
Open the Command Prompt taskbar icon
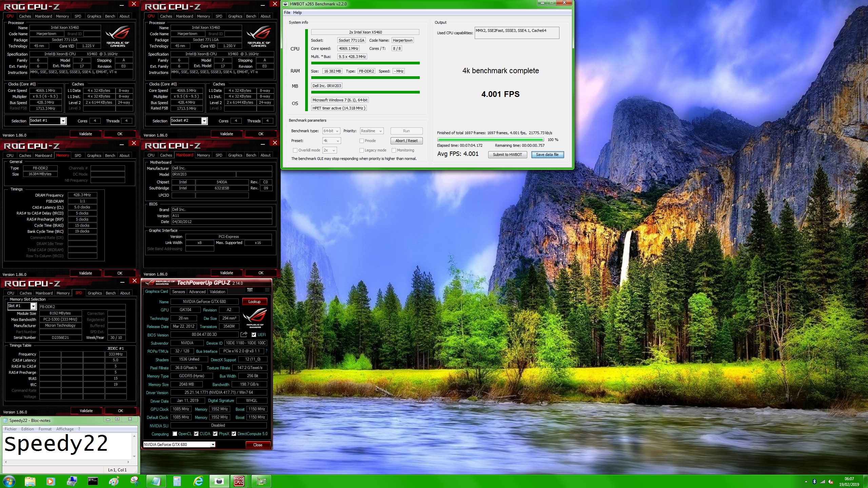[93, 481]
